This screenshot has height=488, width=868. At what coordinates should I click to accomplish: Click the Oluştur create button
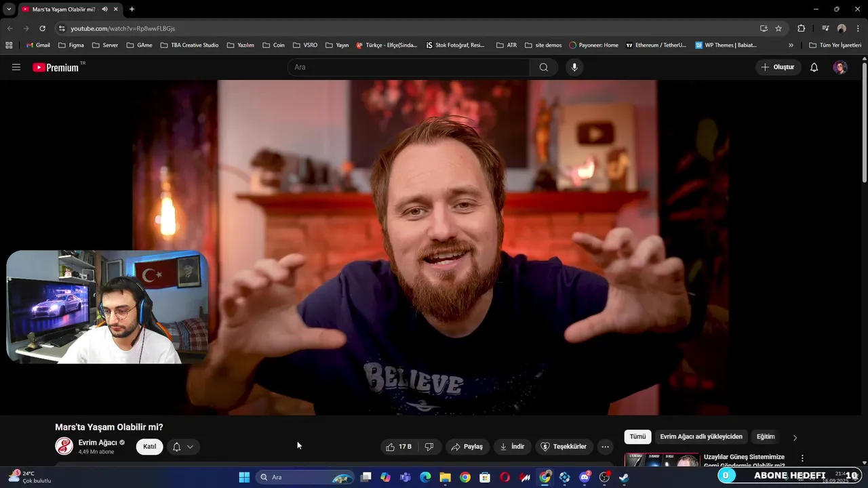[778, 67]
